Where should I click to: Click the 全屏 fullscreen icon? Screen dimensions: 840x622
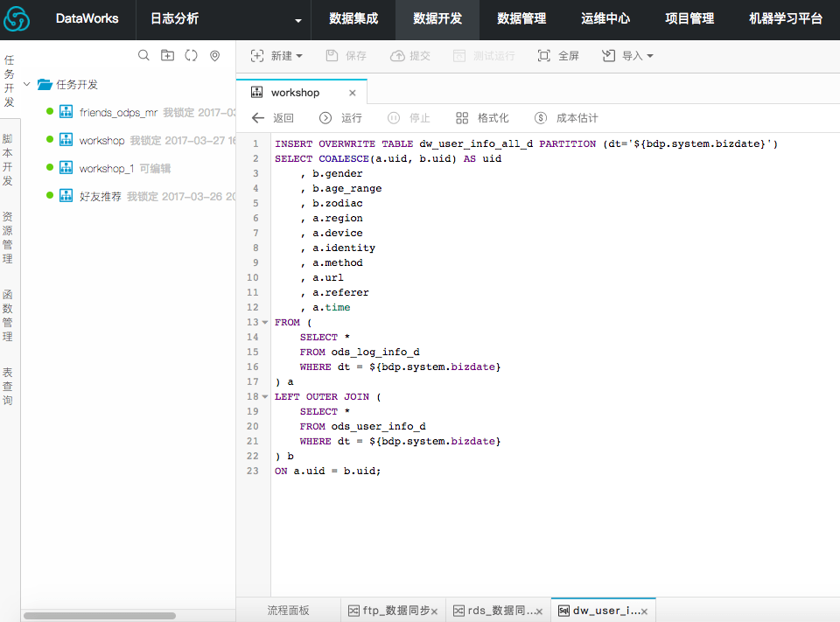[x=543, y=56]
